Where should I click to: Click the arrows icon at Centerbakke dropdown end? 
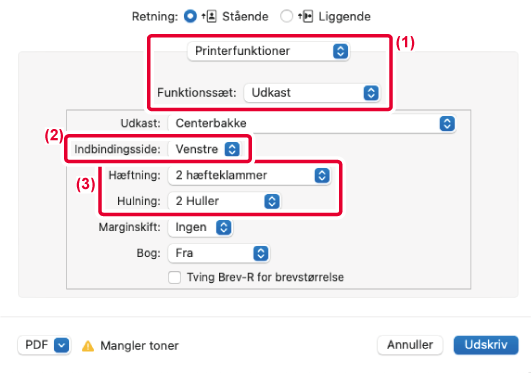click(447, 123)
